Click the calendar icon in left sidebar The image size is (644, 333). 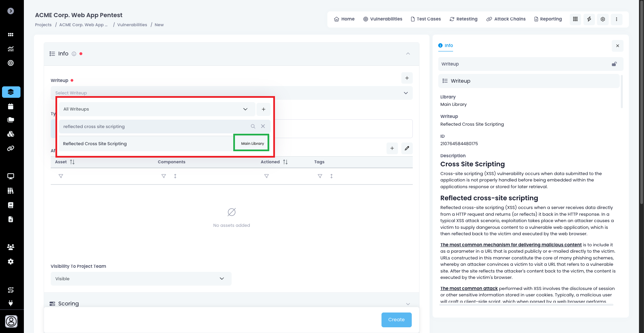pyautogui.click(x=11, y=107)
